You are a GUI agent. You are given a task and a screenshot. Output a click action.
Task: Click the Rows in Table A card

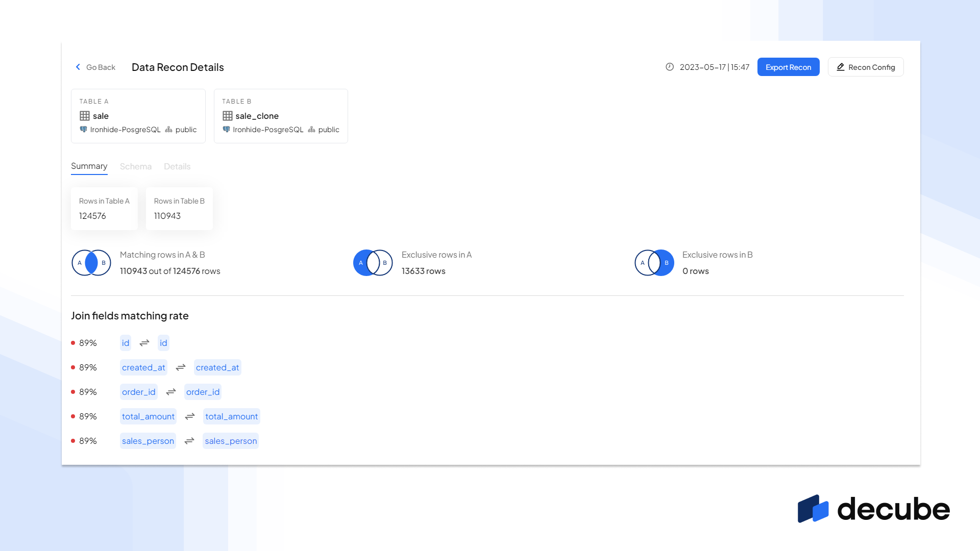point(104,208)
